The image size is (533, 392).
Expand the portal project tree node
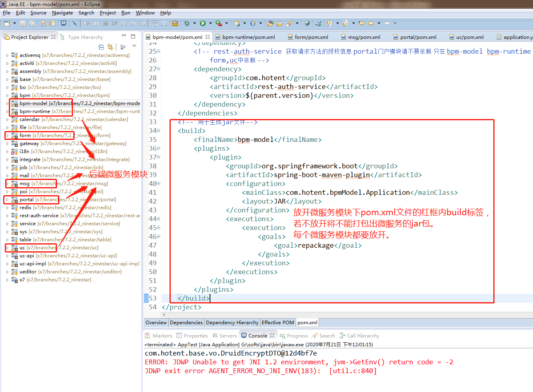7,200
